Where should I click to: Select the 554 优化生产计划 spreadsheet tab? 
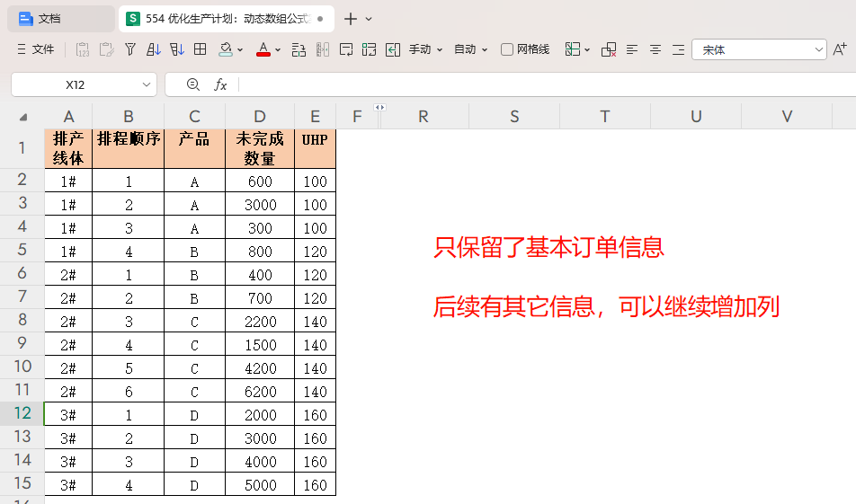226,19
